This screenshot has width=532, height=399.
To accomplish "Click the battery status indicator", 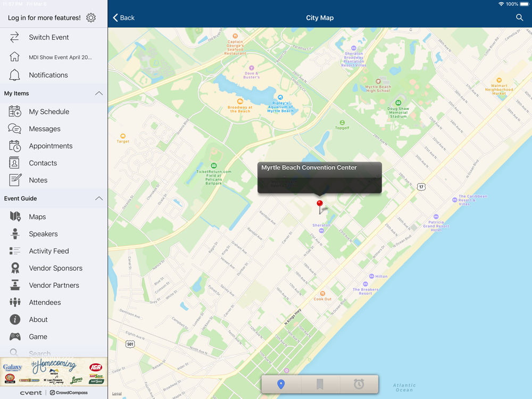I will coord(524,4).
